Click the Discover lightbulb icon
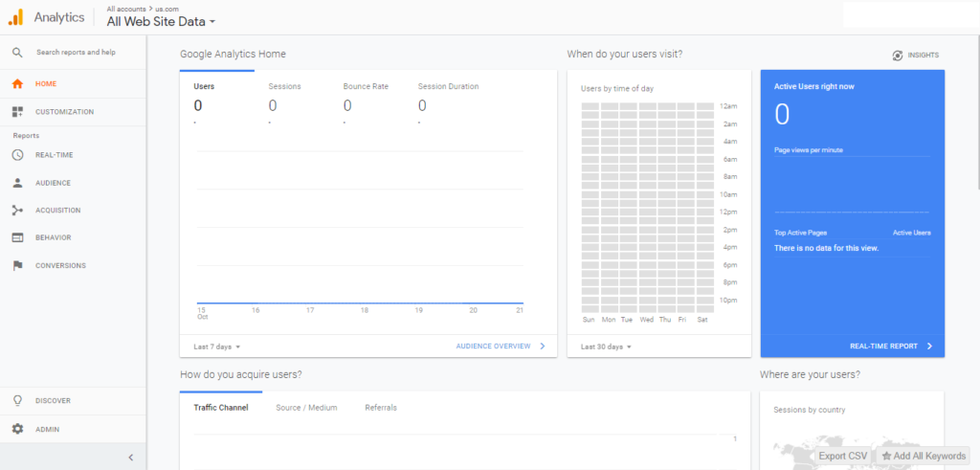 pyautogui.click(x=17, y=401)
